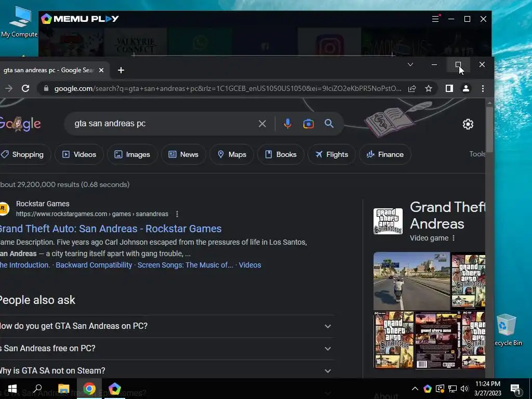Filter results by Videos
The width and height of the screenshot is (532, 399).
[x=79, y=155]
